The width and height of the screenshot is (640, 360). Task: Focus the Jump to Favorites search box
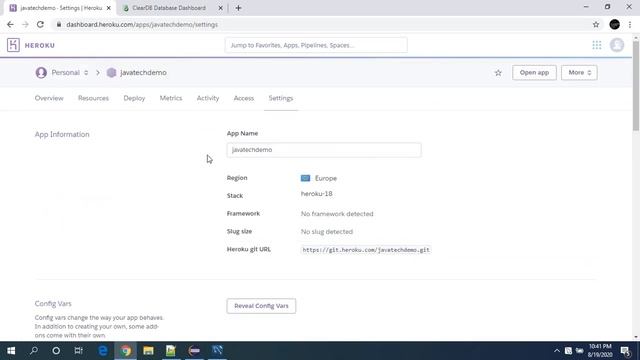tap(316, 45)
